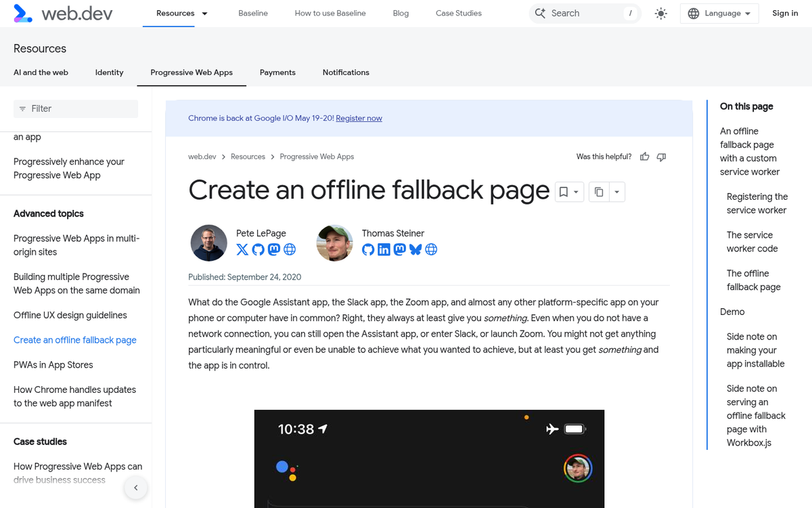The image size is (812, 508).
Task: Open the Register now link
Action: [359, 118]
